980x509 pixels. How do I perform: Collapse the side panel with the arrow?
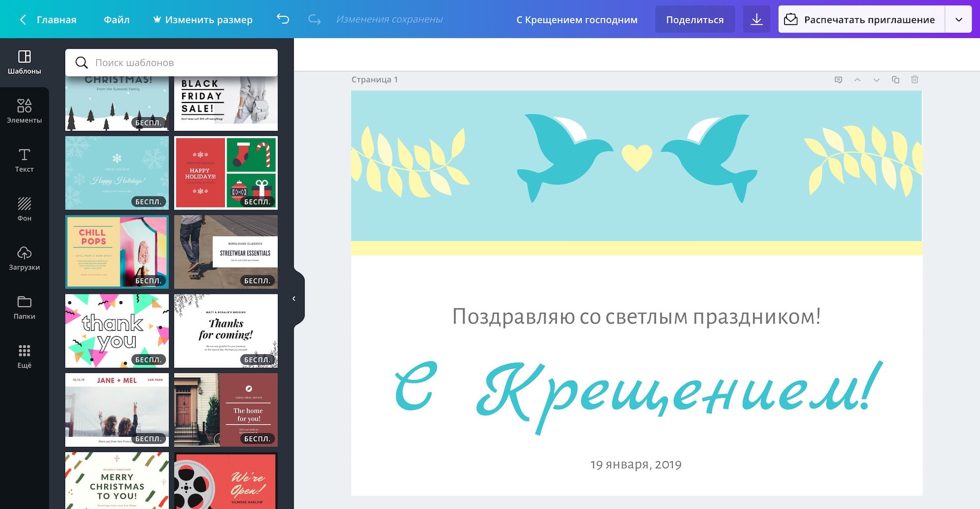click(294, 299)
